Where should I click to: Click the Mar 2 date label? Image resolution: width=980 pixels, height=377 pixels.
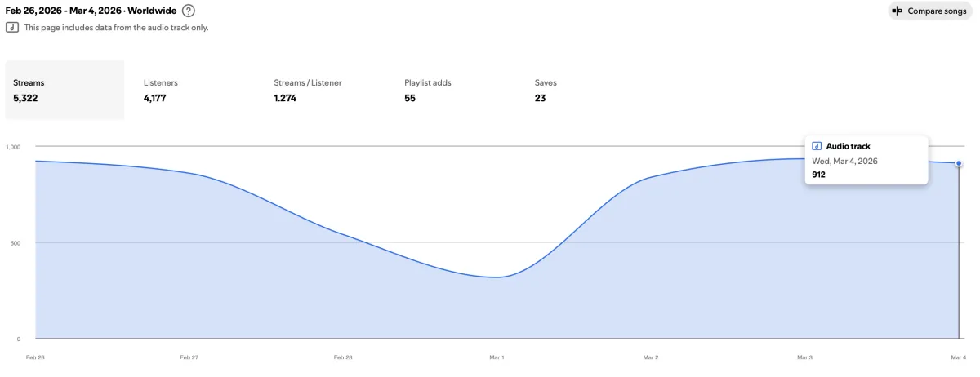coord(651,357)
